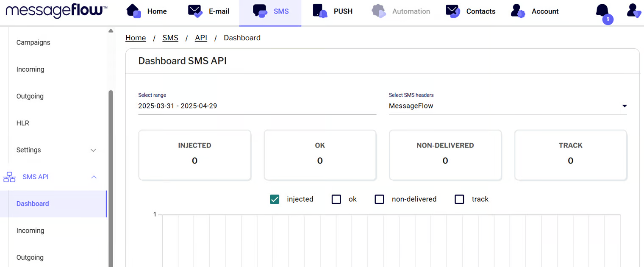This screenshot has height=267, width=644.
Task: Open user profile icon in top-right corner
Action: pyautogui.click(x=634, y=11)
